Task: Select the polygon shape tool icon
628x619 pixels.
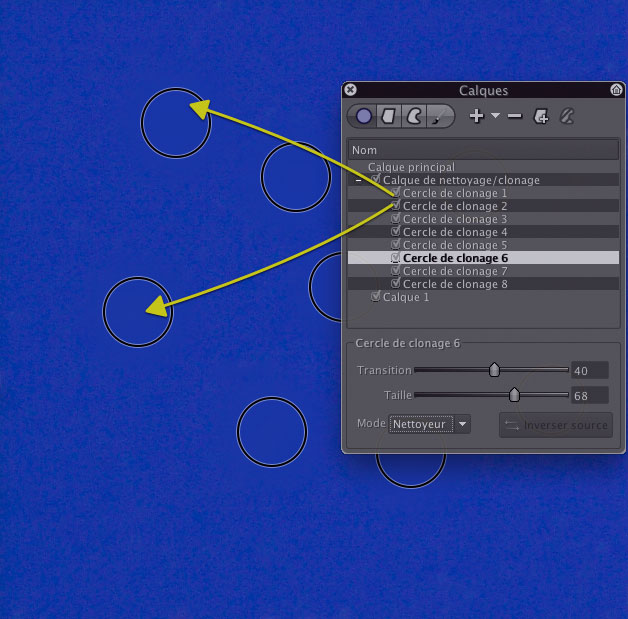Action: click(388, 117)
